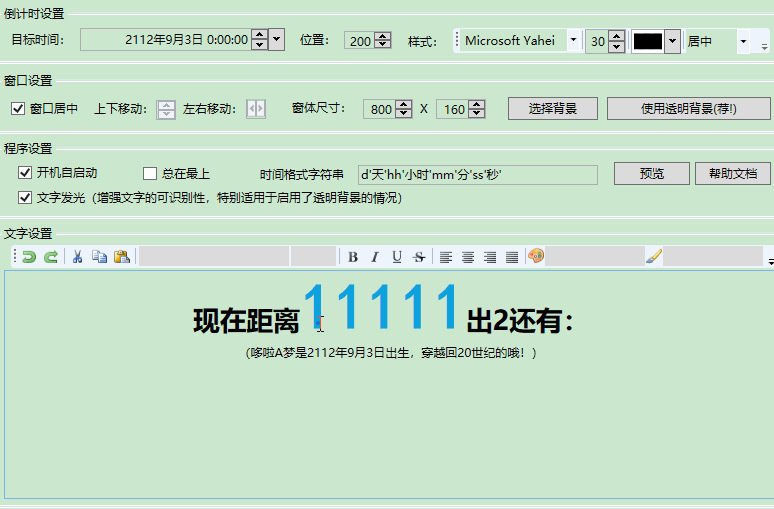The height and width of the screenshot is (509, 774).
Task: Copy the selected text
Action: click(x=99, y=257)
